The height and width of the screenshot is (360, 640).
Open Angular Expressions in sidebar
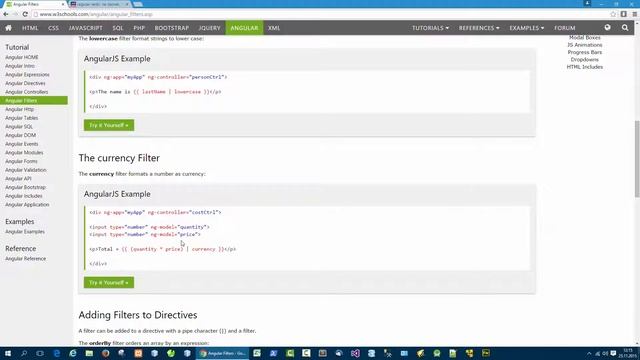coord(27,75)
